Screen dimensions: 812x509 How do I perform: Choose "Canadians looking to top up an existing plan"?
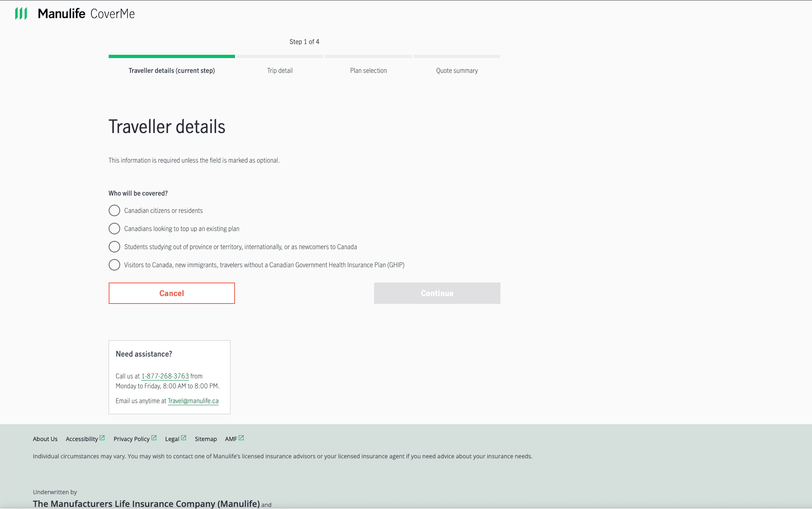(x=114, y=229)
